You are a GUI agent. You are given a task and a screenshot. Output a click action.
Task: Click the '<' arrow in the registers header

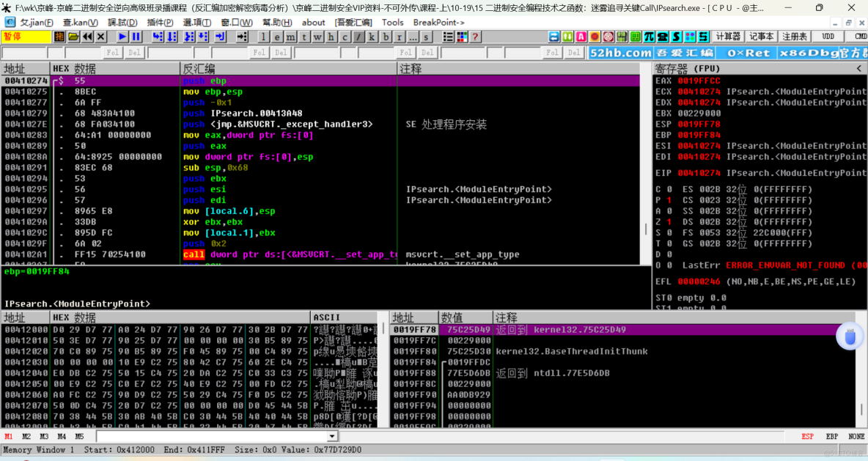(x=859, y=69)
